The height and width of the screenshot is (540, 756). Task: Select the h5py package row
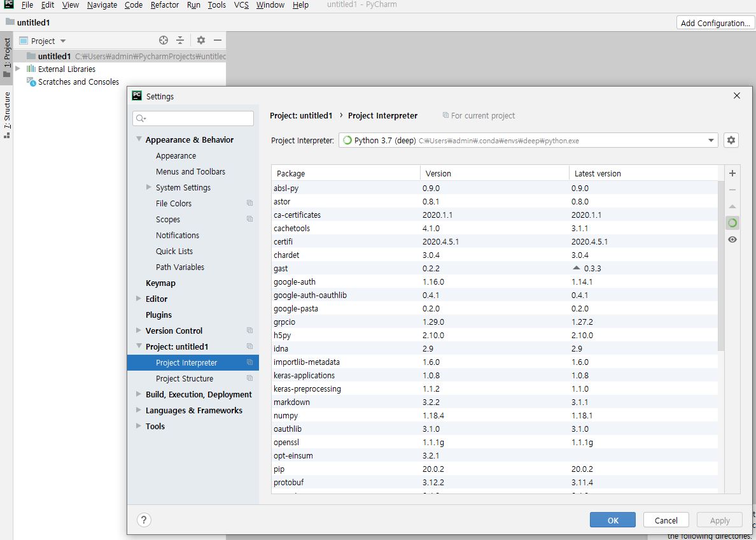[x=494, y=336]
